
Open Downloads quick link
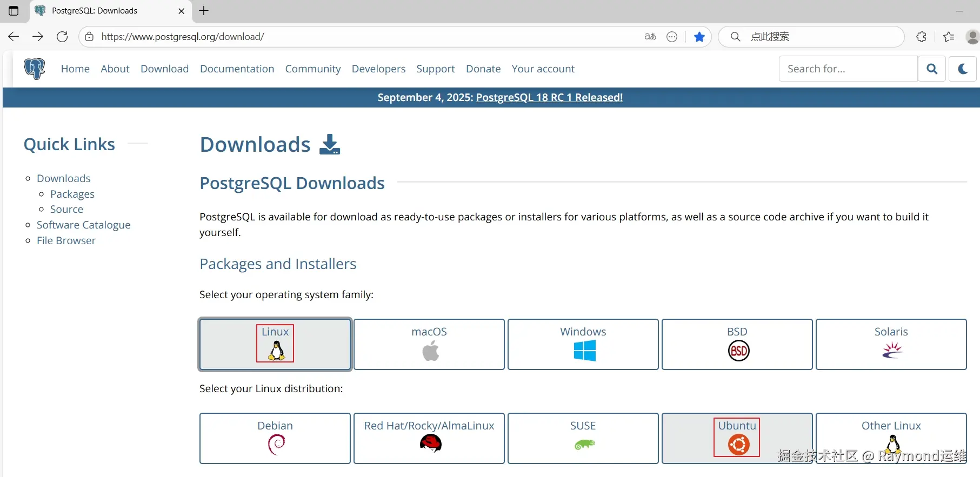64,178
